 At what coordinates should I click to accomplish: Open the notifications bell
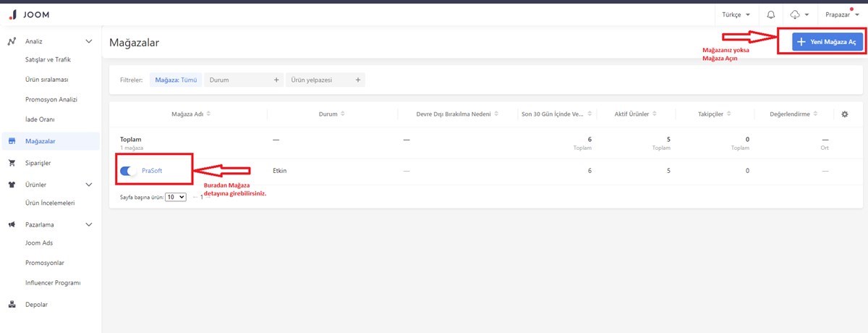[771, 14]
